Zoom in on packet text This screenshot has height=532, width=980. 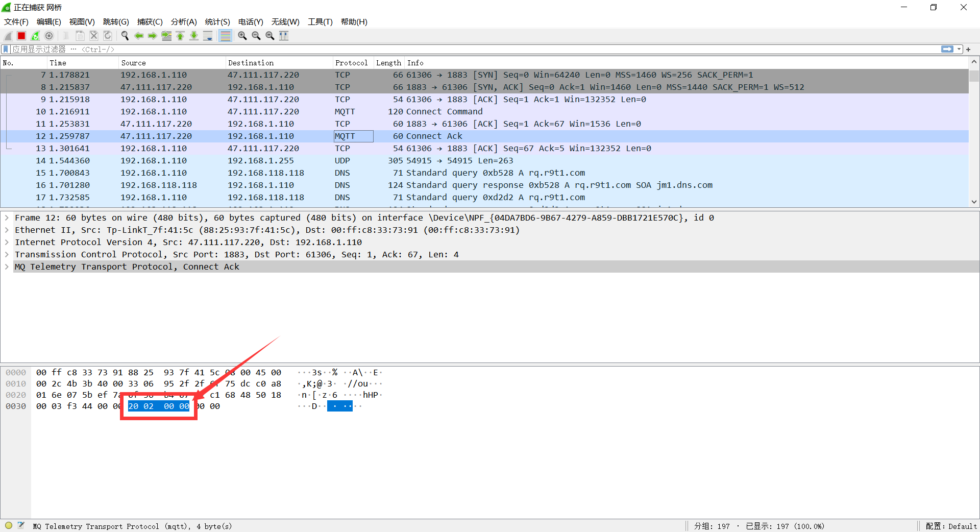(x=242, y=36)
